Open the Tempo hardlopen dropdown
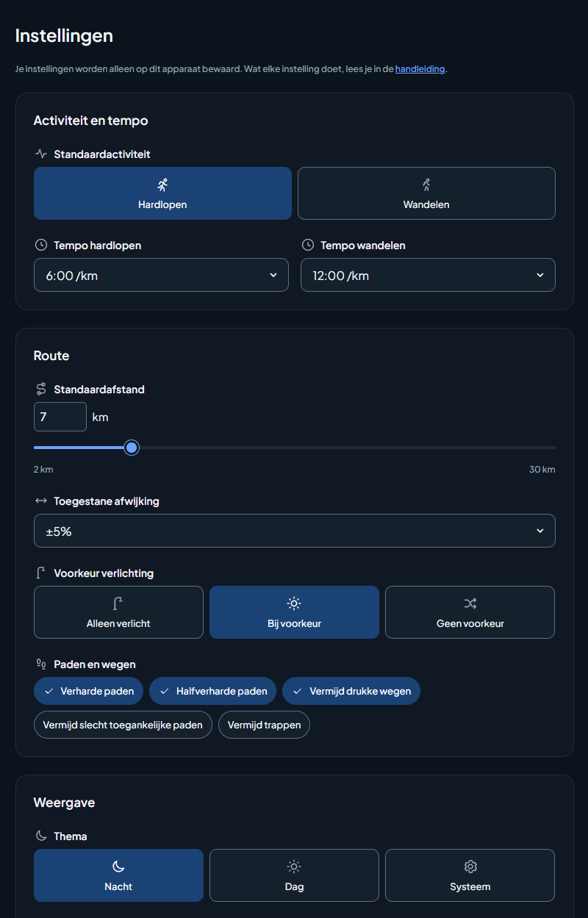The width and height of the screenshot is (588, 918). click(x=161, y=275)
